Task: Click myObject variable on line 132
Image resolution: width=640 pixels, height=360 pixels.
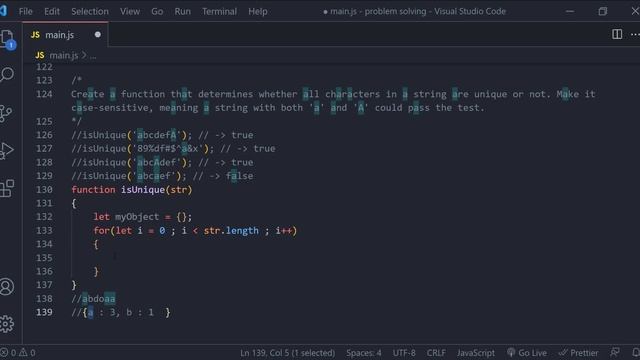Action: [x=137, y=217]
